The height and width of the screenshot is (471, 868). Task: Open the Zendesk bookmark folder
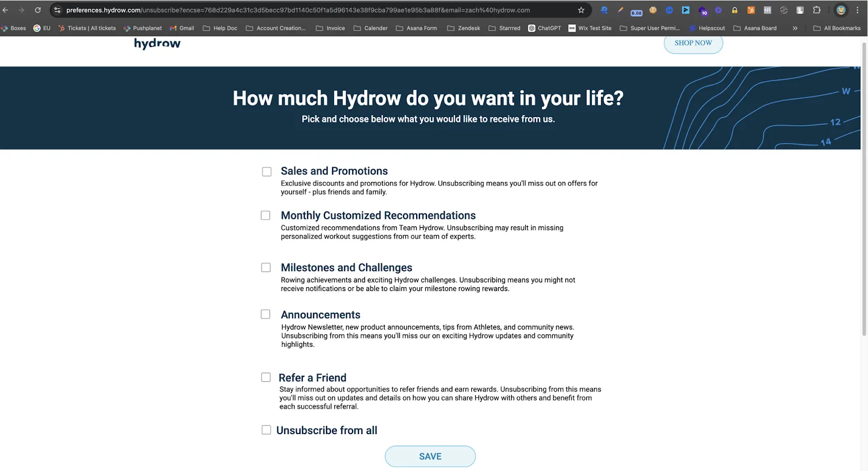coord(463,28)
